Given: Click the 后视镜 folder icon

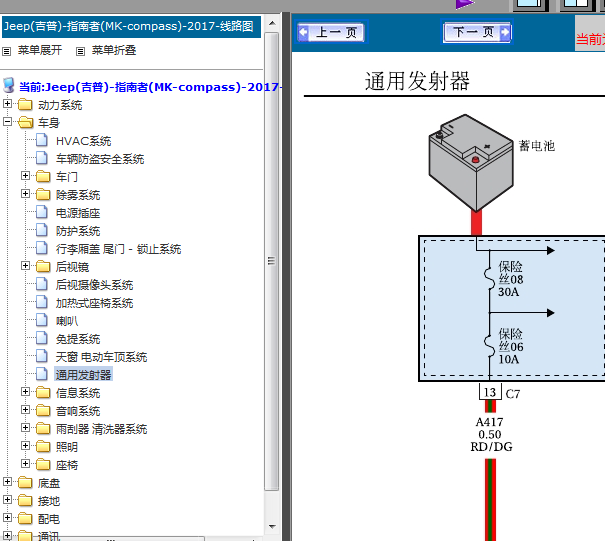Looking at the screenshot, I should pos(43,266).
